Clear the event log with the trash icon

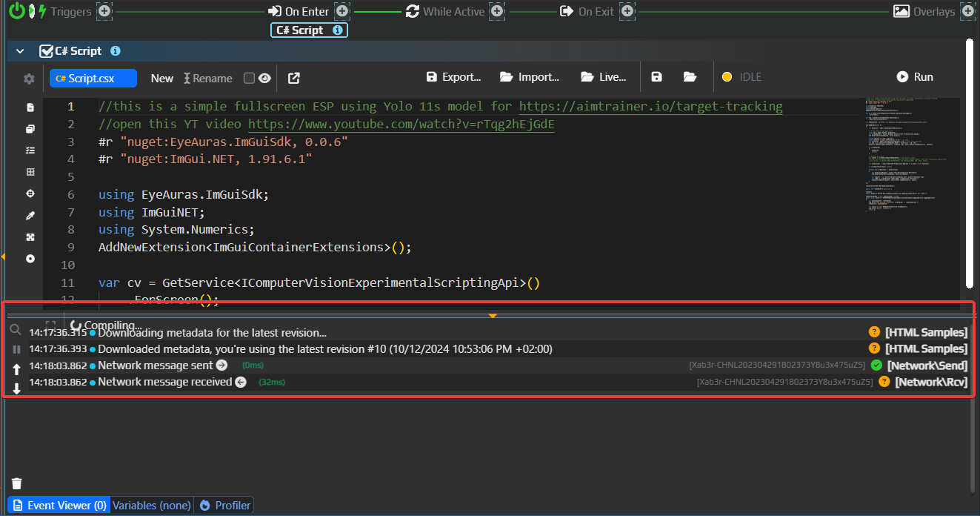[x=16, y=483]
